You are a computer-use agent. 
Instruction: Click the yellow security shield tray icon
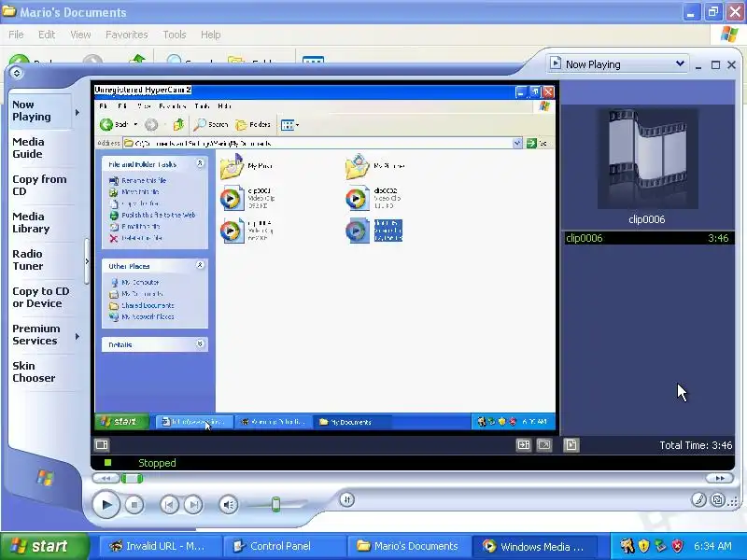point(643,546)
